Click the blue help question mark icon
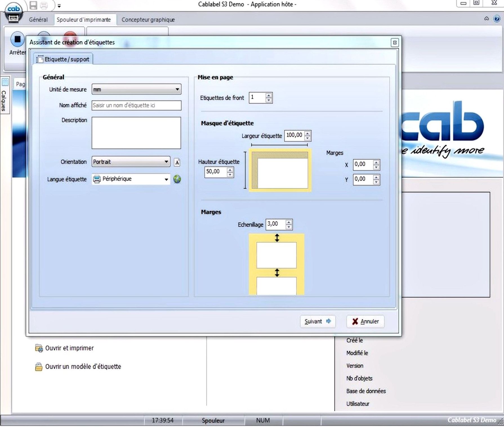Screen dimensions: 504x427 coord(497,19)
